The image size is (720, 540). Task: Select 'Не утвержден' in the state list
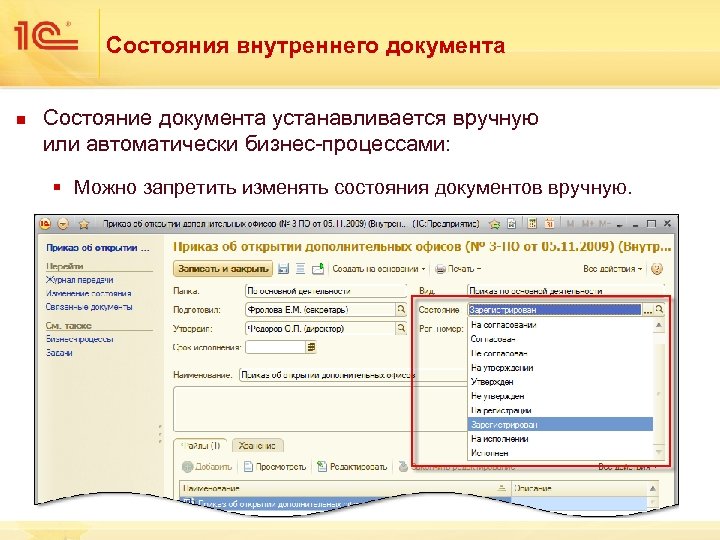pos(560,396)
